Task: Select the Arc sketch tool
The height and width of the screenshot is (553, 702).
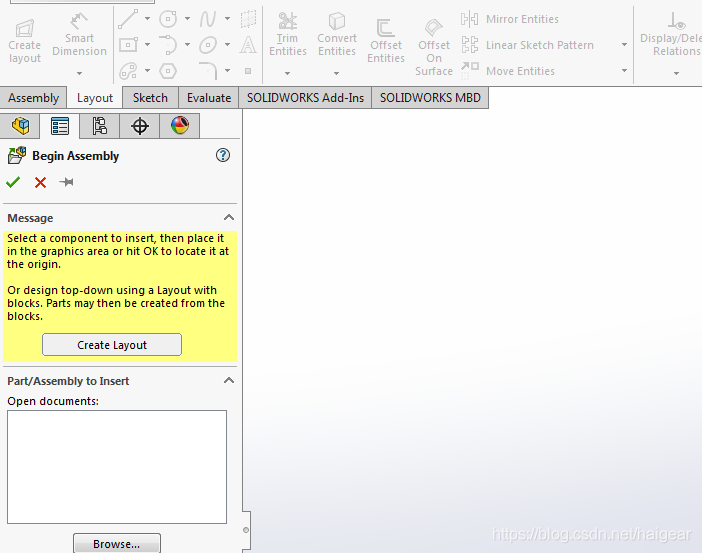Action: (x=168, y=45)
